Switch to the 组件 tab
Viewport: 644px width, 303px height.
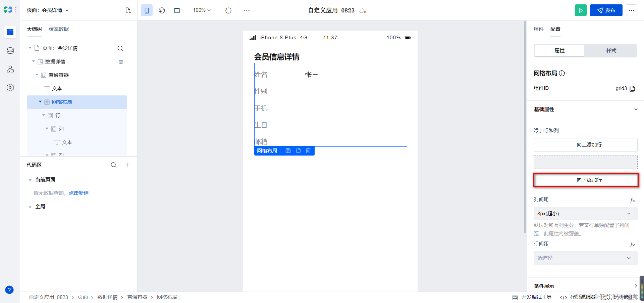539,29
